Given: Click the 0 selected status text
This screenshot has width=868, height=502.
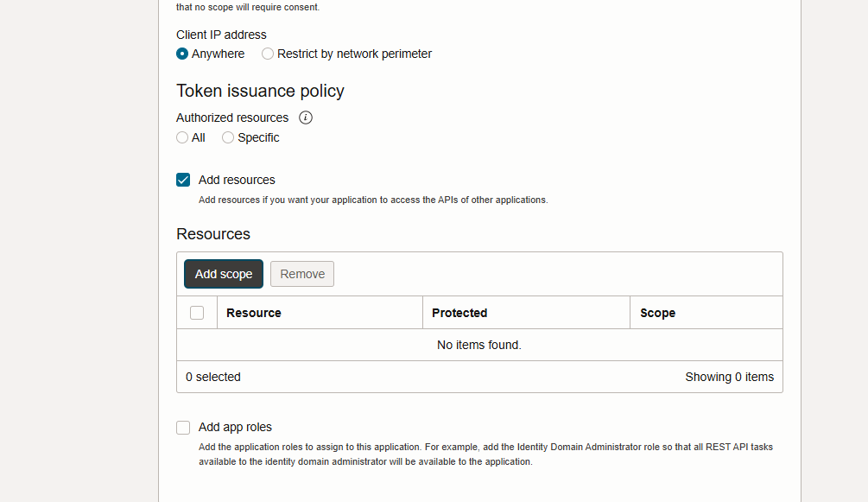Looking at the screenshot, I should (213, 377).
